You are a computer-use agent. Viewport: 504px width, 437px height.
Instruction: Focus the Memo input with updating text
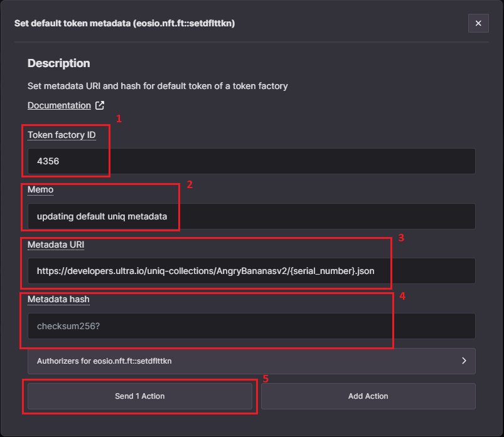click(x=251, y=216)
